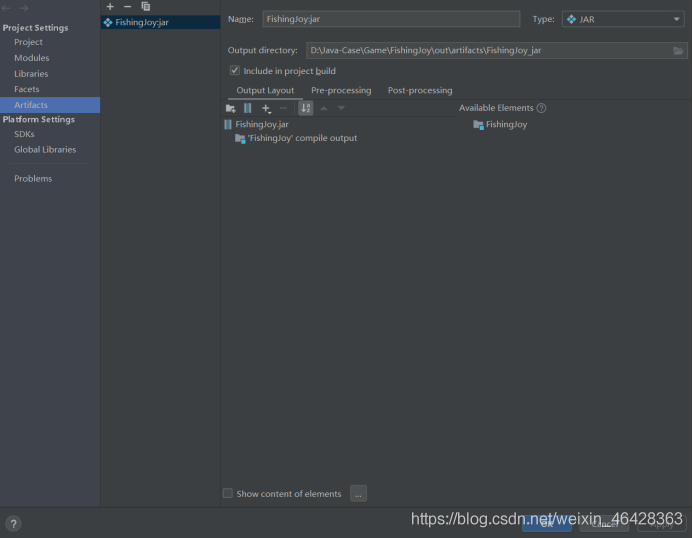
Task: Click the ellipsis button beside Show content
Action: (x=358, y=493)
